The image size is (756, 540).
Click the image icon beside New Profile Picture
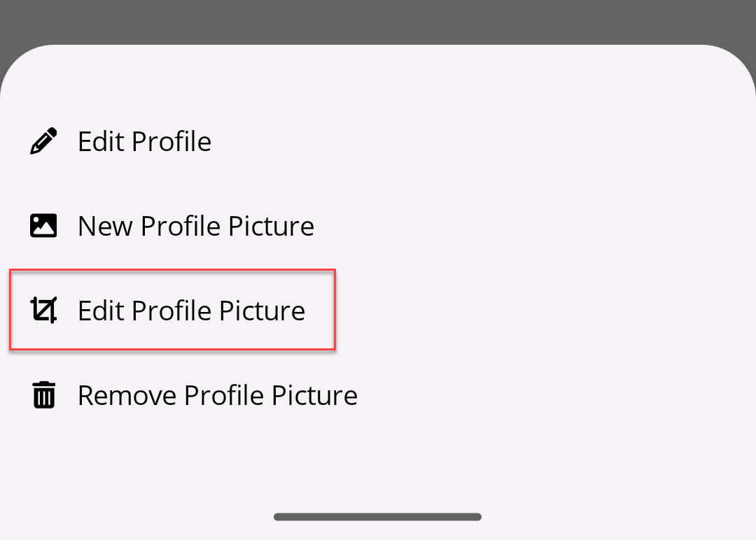(x=43, y=225)
